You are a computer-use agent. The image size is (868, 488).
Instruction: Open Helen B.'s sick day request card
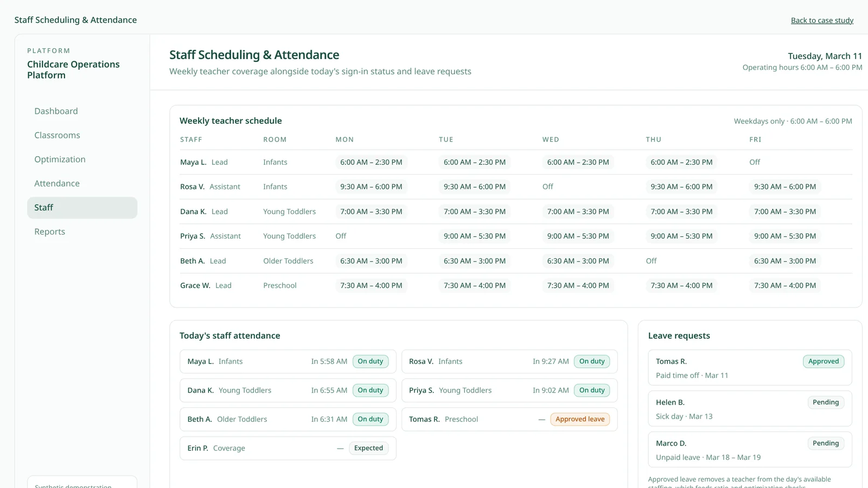[750, 409]
